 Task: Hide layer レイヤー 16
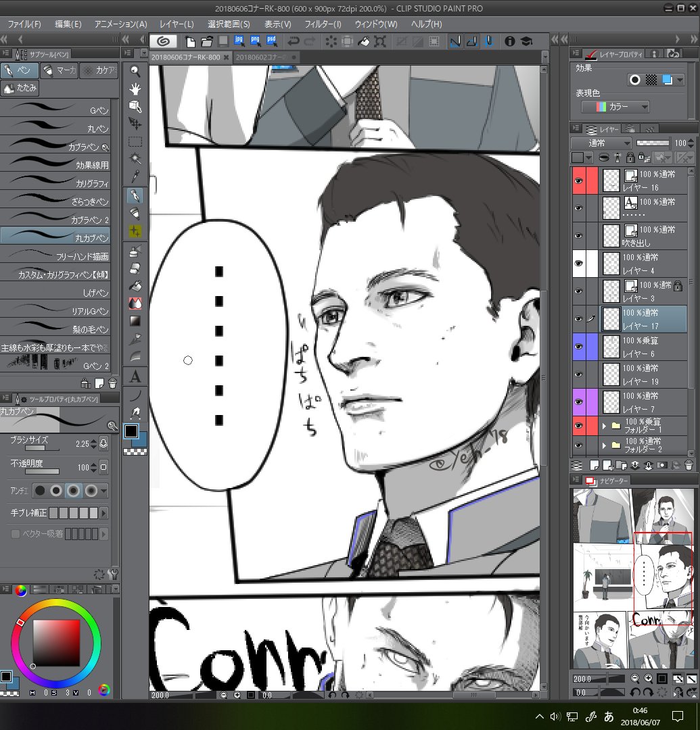(579, 180)
